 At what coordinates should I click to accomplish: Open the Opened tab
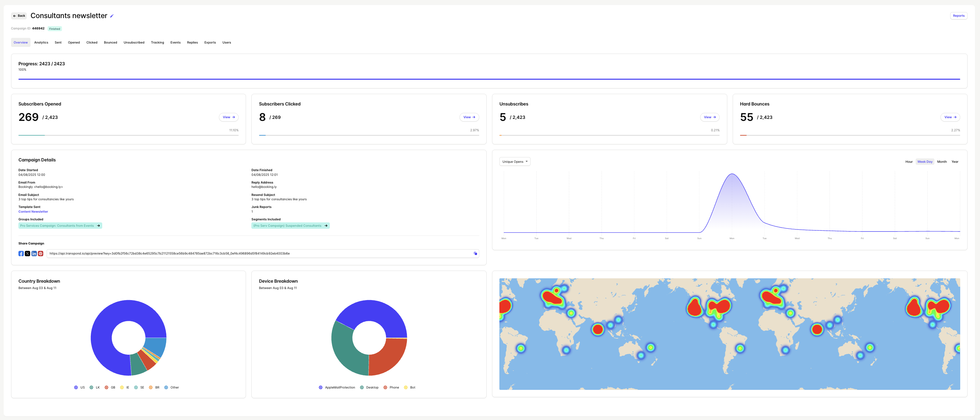(x=74, y=43)
